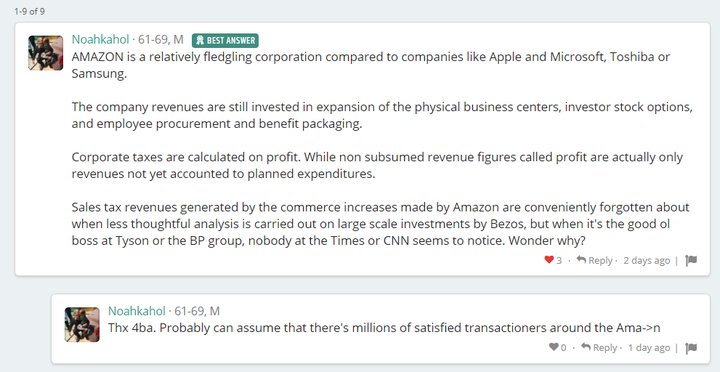Click Noahkahol's avatar on the Thx 4ba comment
This screenshot has width=720, height=372.
(x=82, y=324)
